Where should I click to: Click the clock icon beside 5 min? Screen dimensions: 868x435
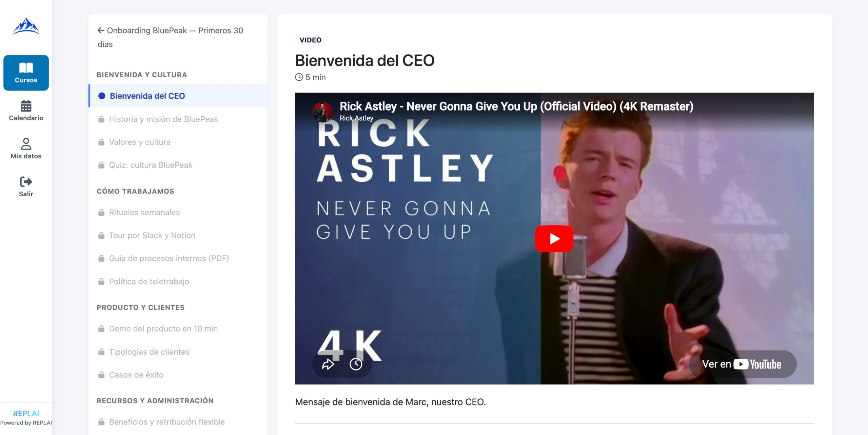tap(299, 77)
